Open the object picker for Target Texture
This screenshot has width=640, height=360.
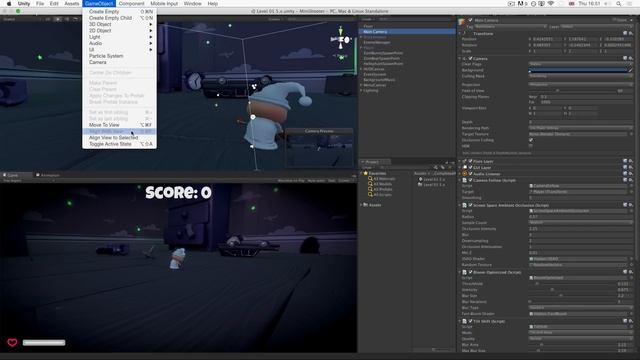coord(631,134)
